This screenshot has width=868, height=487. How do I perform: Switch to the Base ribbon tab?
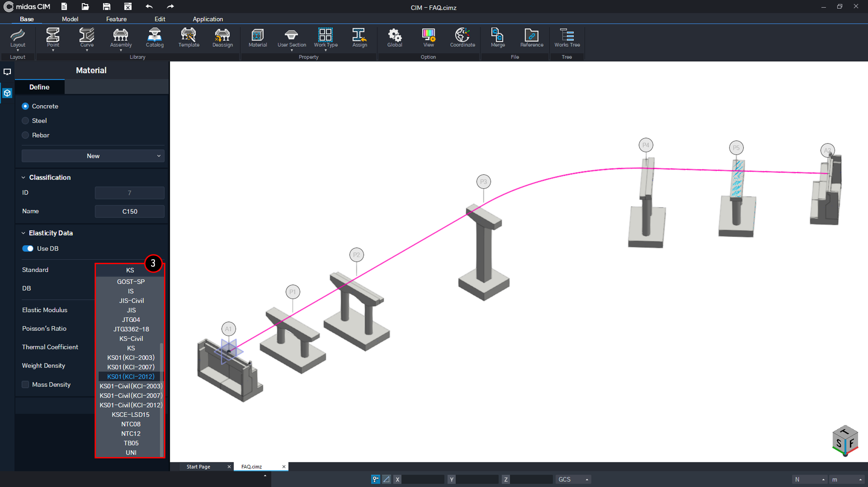[27, 19]
